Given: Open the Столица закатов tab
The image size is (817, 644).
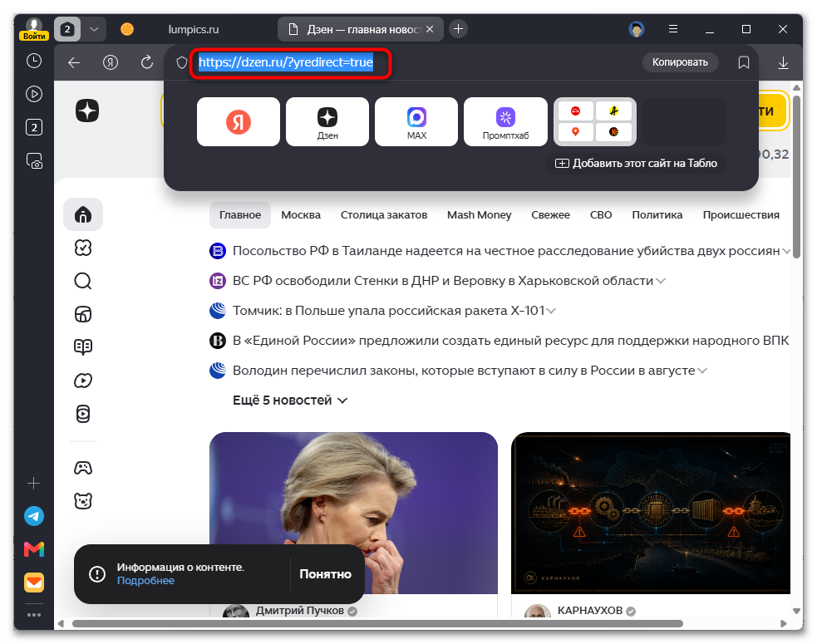Looking at the screenshot, I should [384, 214].
